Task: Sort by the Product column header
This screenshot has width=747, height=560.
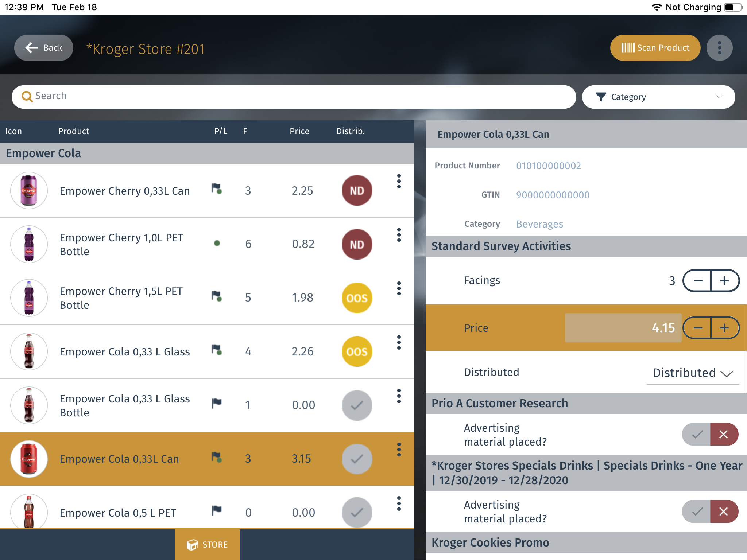Action: [x=74, y=131]
